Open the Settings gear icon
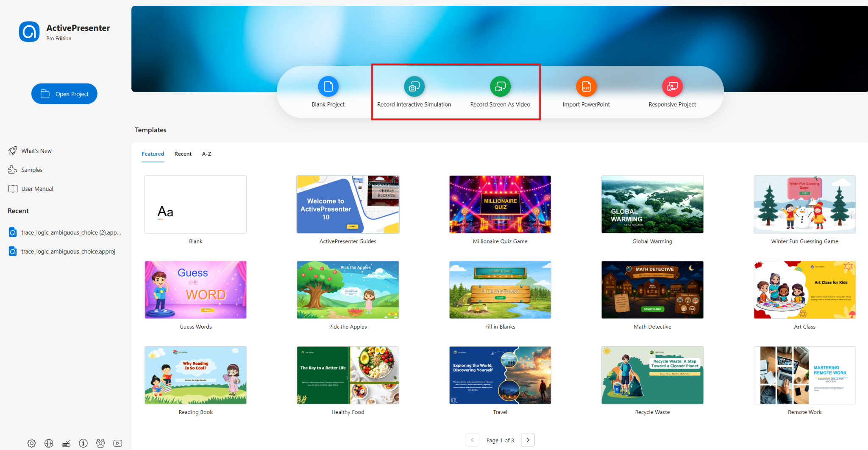The image size is (868, 450). click(32, 443)
